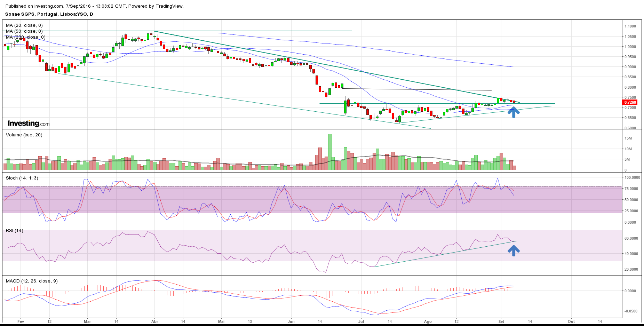Click the tallest green volume bar

coord(330,152)
